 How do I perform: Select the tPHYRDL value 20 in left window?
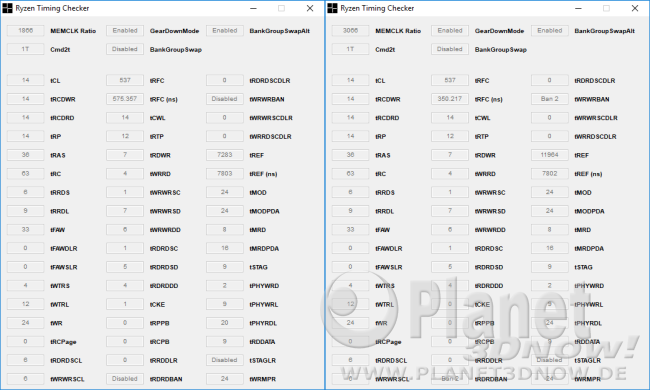tap(225, 323)
